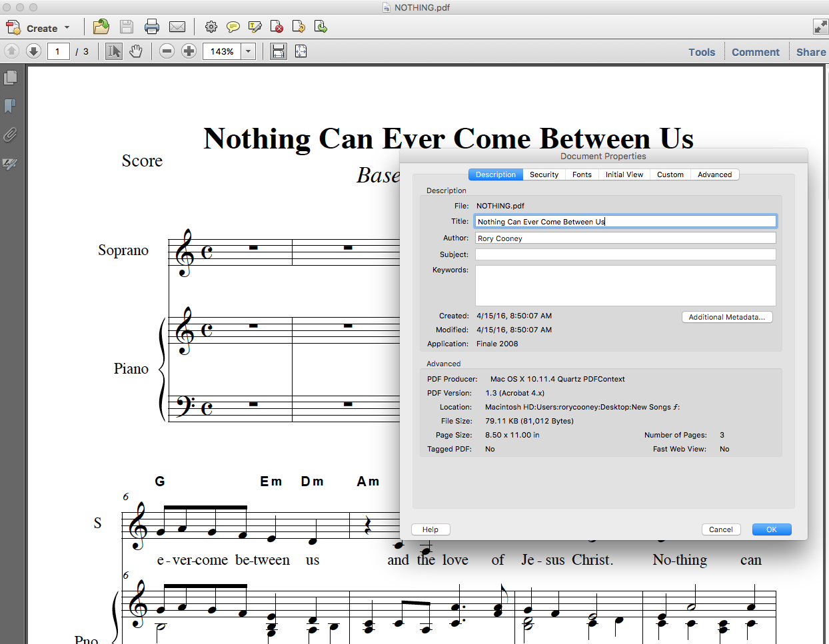This screenshot has width=829, height=644.
Task: Click the 1.3 (Acrobat 4.x) version text
Action: (x=514, y=393)
